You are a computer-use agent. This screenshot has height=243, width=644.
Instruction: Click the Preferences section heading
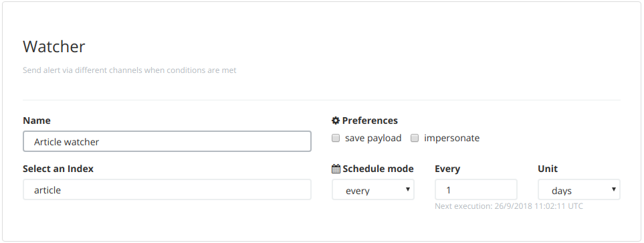coord(370,120)
